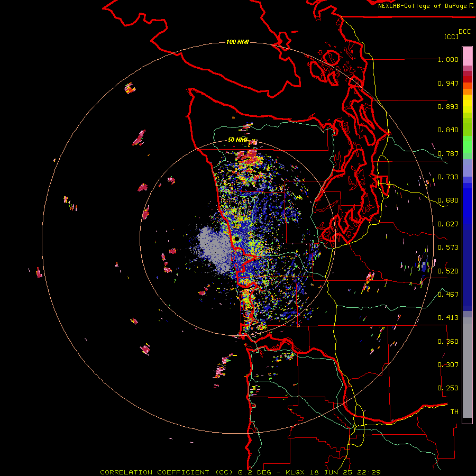476x476 pixels.
Task: Click the 0.947 scale value
Action: (448, 83)
